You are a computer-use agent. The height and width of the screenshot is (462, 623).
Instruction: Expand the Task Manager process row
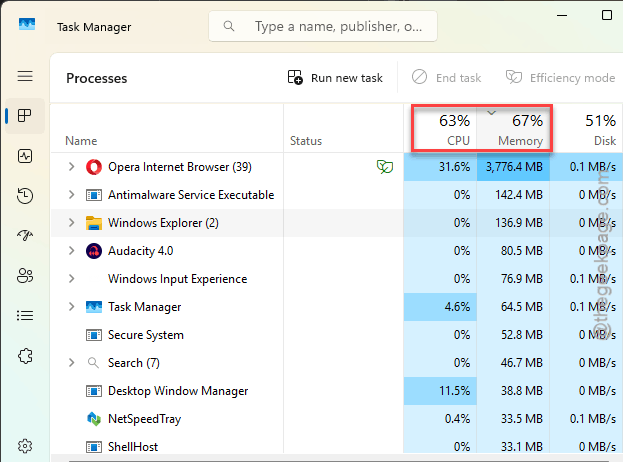click(72, 307)
